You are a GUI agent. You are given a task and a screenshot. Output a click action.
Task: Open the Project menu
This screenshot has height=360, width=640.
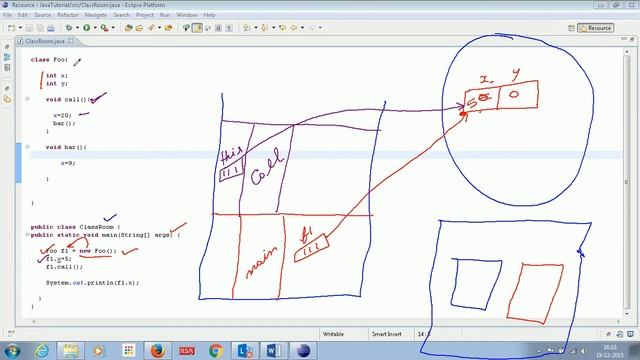145,15
